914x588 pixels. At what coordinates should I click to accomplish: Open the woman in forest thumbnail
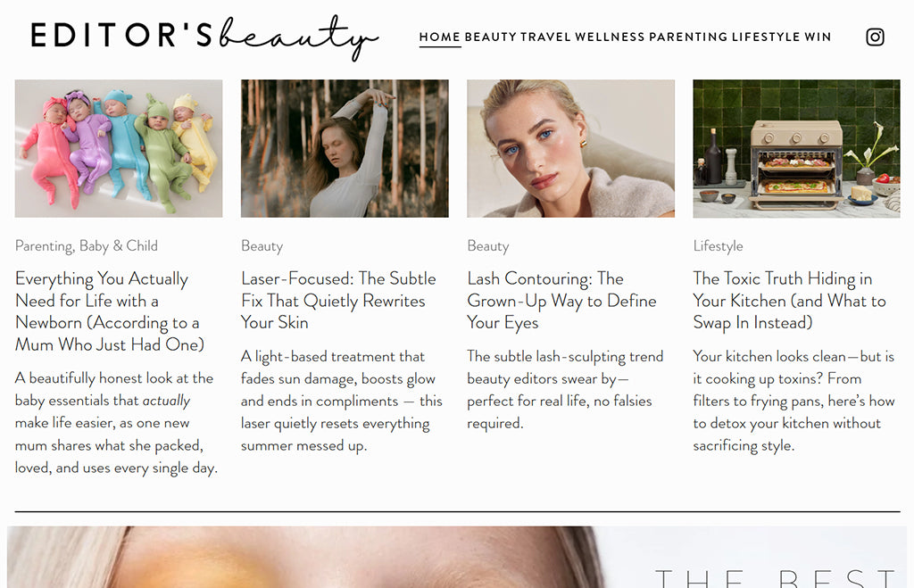[345, 149]
